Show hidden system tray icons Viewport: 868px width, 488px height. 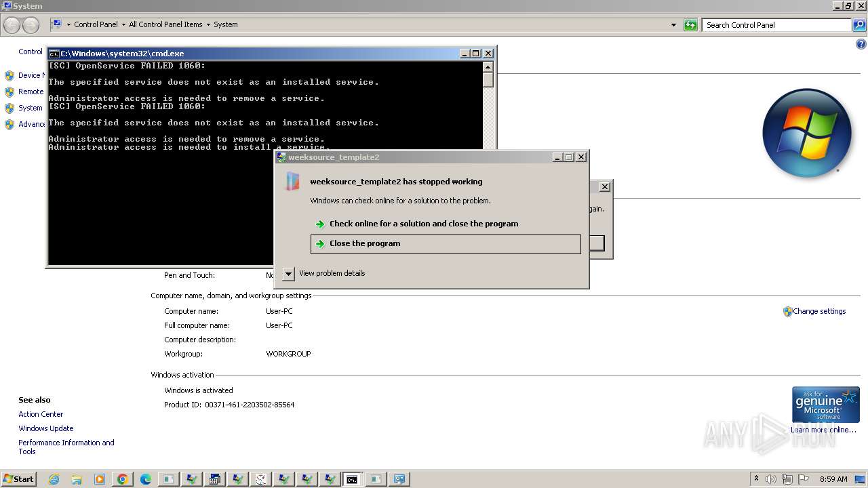pyautogui.click(x=756, y=479)
